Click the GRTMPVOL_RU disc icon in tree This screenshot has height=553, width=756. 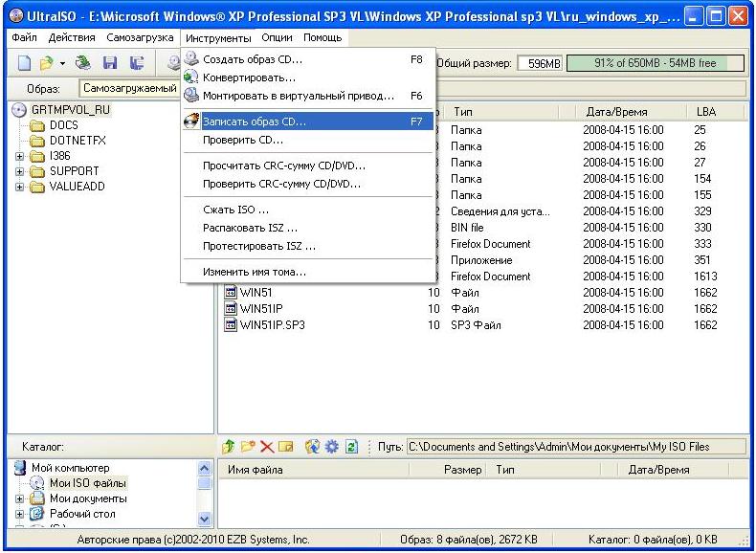(x=18, y=110)
